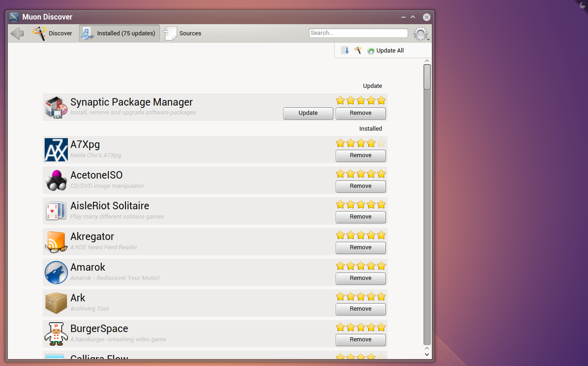Click the Akregator star rating
The height and width of the screenshot is (366, 588).
point(361,235)
